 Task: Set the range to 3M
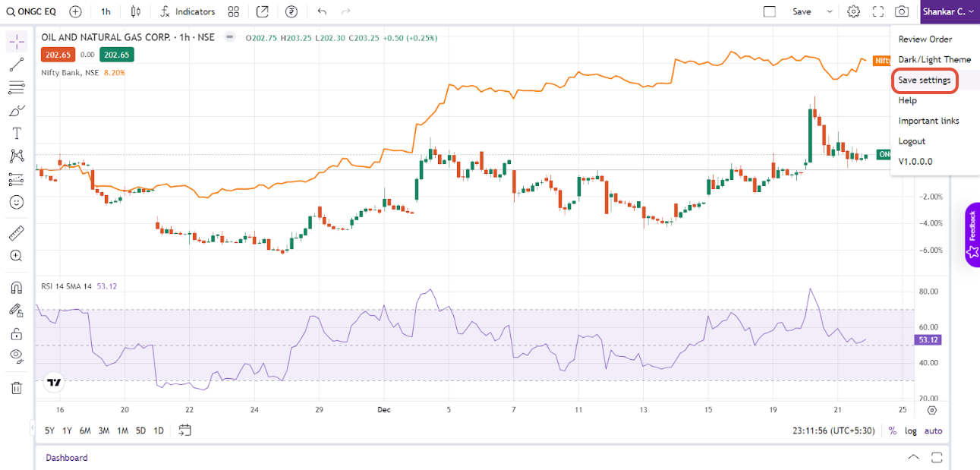pos(104,431)
